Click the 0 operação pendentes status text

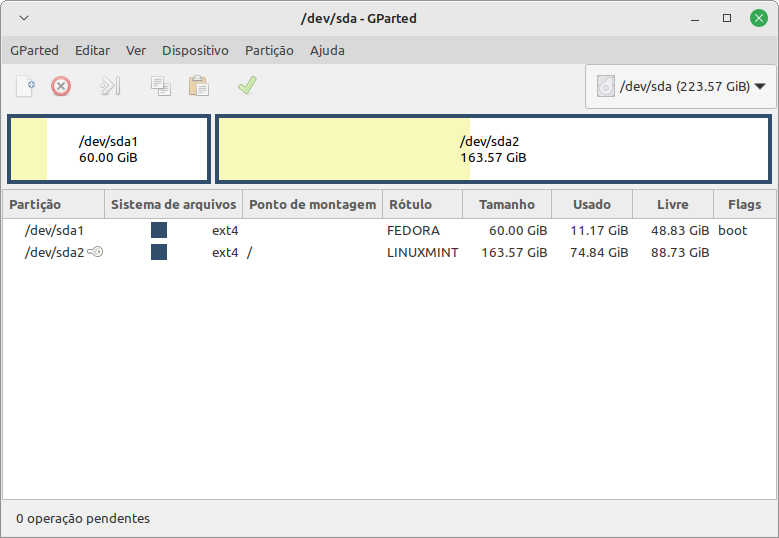pos(83,519)
